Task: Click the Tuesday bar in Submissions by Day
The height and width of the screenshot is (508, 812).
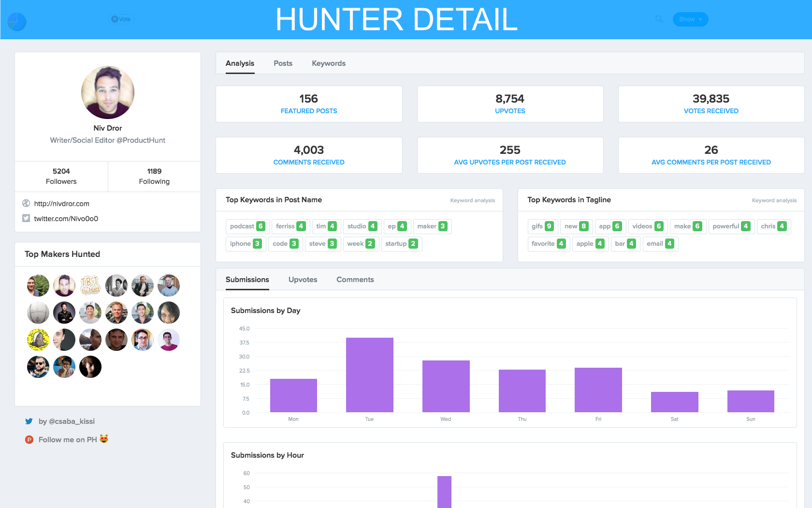Action: (x=369, y=375)
